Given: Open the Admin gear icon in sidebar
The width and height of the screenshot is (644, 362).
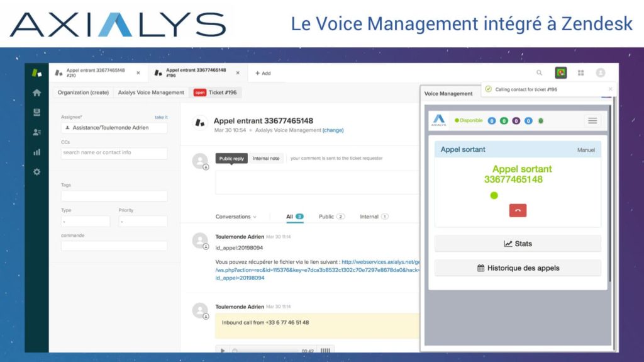Looking at the screenshot, I should pyautogui.click(x=36, y=171).
